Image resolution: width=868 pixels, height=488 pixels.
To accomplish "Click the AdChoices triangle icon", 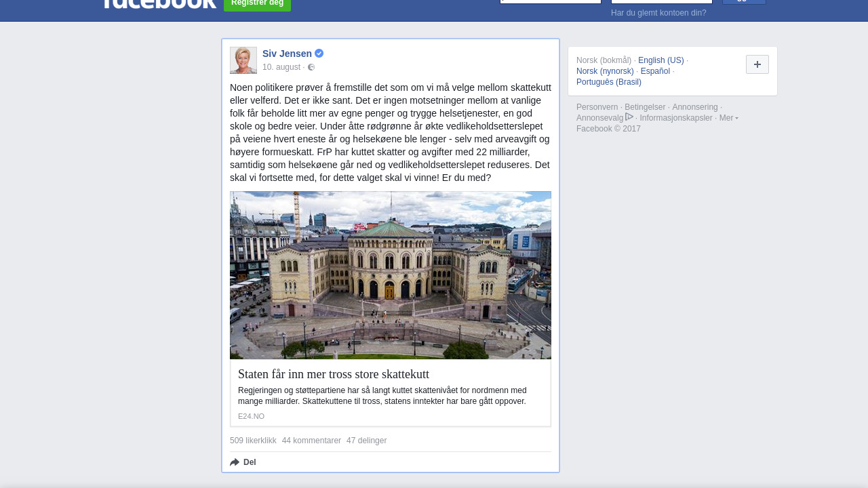I will click(629, 117).
